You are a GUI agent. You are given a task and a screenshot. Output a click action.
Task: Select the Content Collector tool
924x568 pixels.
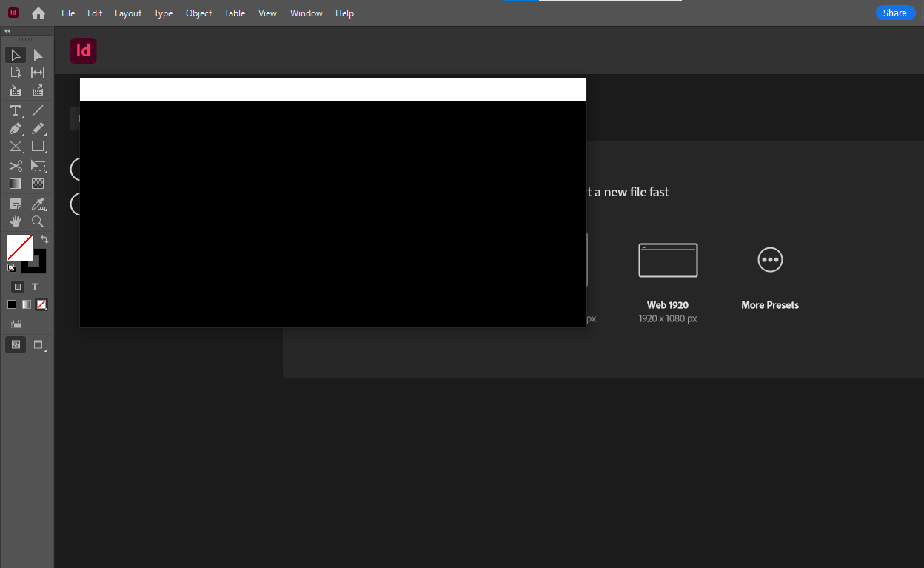[16, 91]
